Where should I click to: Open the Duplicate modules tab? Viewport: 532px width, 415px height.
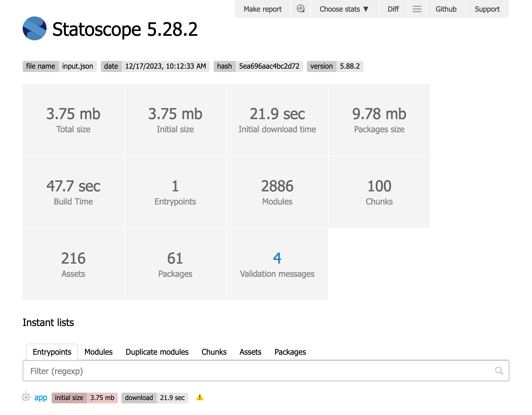pyautogui.click(x=157, y=352)
